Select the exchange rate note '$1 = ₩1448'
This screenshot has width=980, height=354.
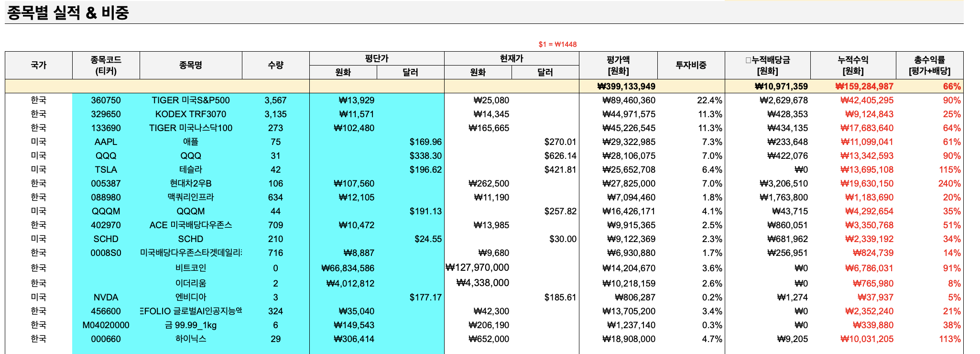point(557,44)
